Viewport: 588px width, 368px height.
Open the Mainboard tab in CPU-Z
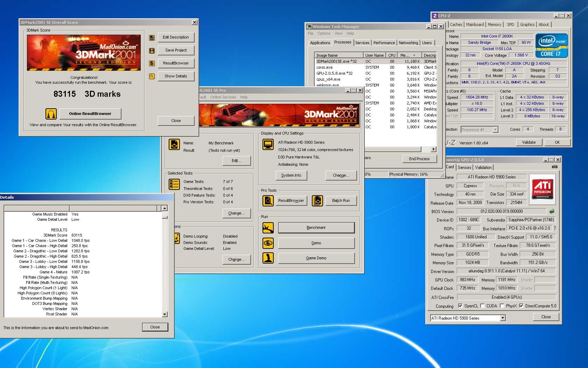475,25
